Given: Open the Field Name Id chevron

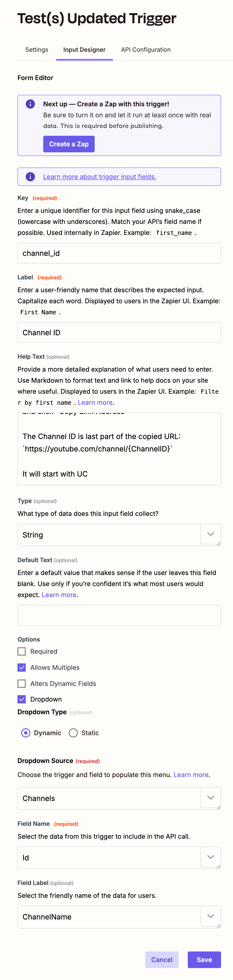Looking at the screenshot, I should [210, 857].
